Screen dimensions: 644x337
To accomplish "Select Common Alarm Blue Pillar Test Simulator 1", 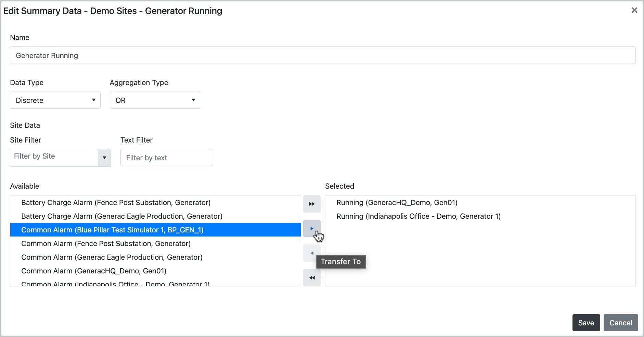I will 112,230.
